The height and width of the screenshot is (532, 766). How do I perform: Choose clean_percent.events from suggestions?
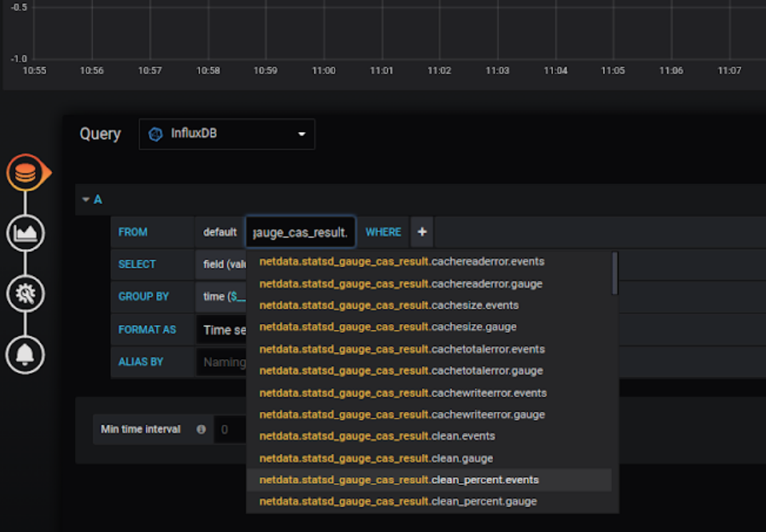399,480
